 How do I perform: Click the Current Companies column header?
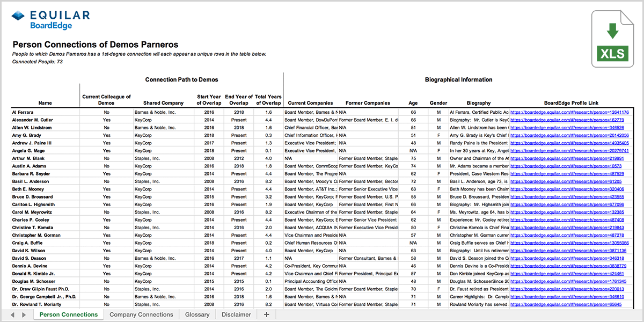point(310,103)
